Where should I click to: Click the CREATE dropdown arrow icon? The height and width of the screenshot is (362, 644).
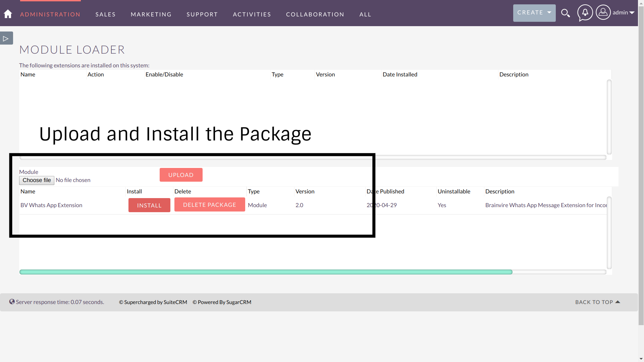tap(549, 12)
